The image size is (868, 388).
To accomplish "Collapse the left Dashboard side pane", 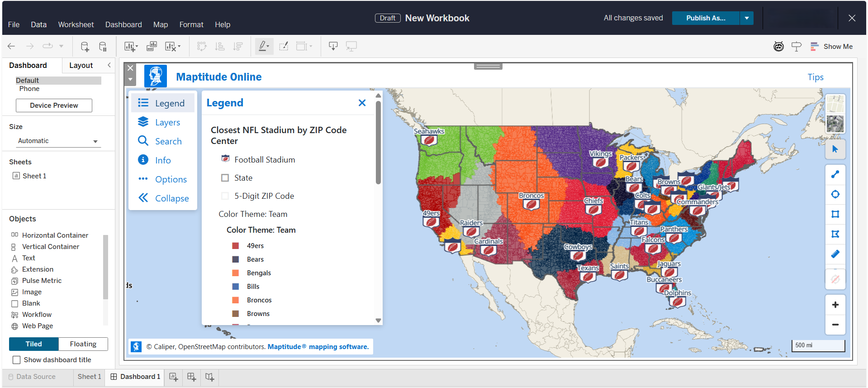I will tap(109, 65).
